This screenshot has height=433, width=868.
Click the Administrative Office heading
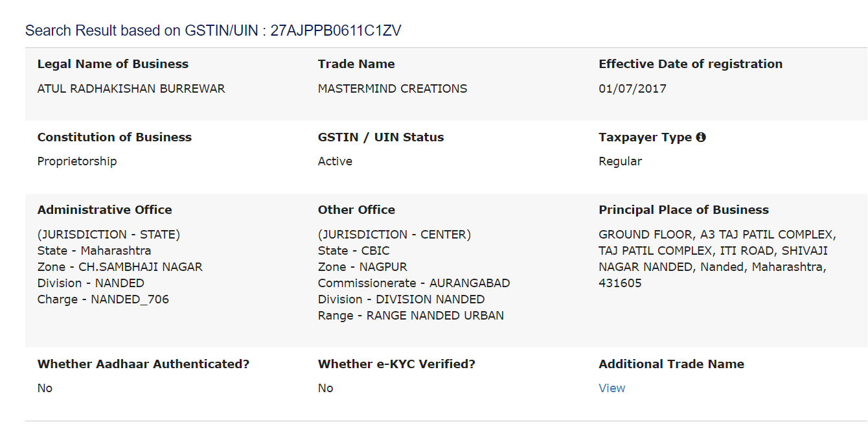105,210
